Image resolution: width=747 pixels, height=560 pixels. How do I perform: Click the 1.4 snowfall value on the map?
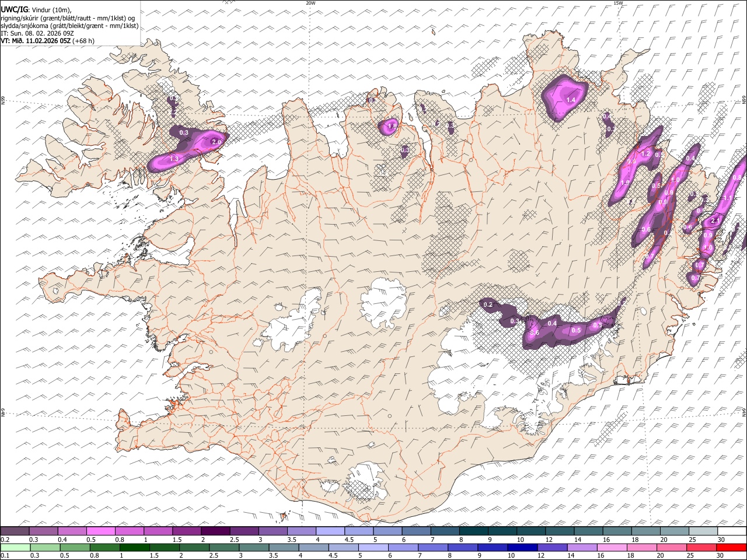point(571,100)
